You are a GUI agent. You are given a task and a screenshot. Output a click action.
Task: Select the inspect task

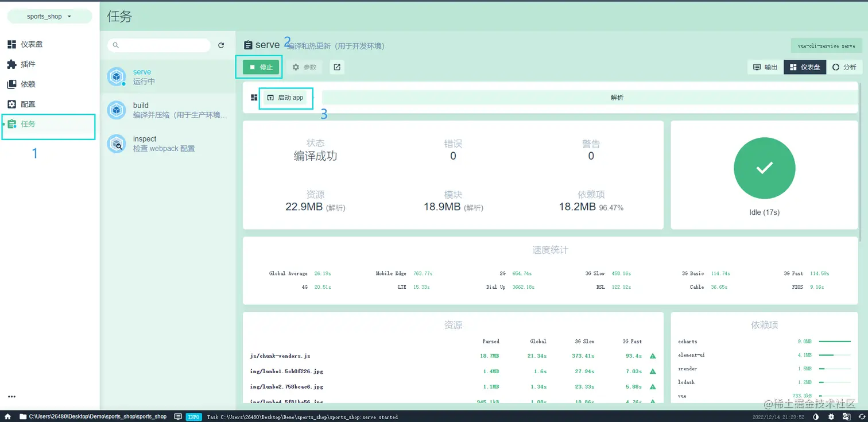[168, 144]
